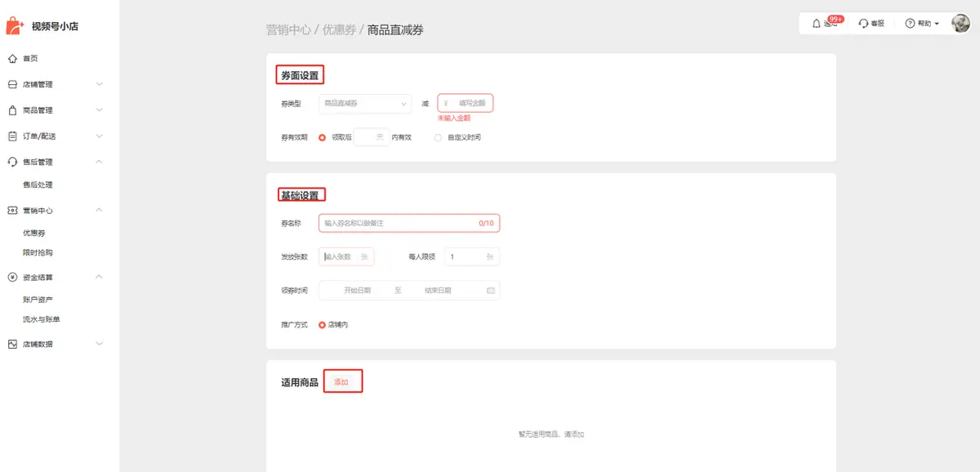Click the 客服 headset icon in header
The height and width of the screenshot is (472, 980).
coord(863,24)
